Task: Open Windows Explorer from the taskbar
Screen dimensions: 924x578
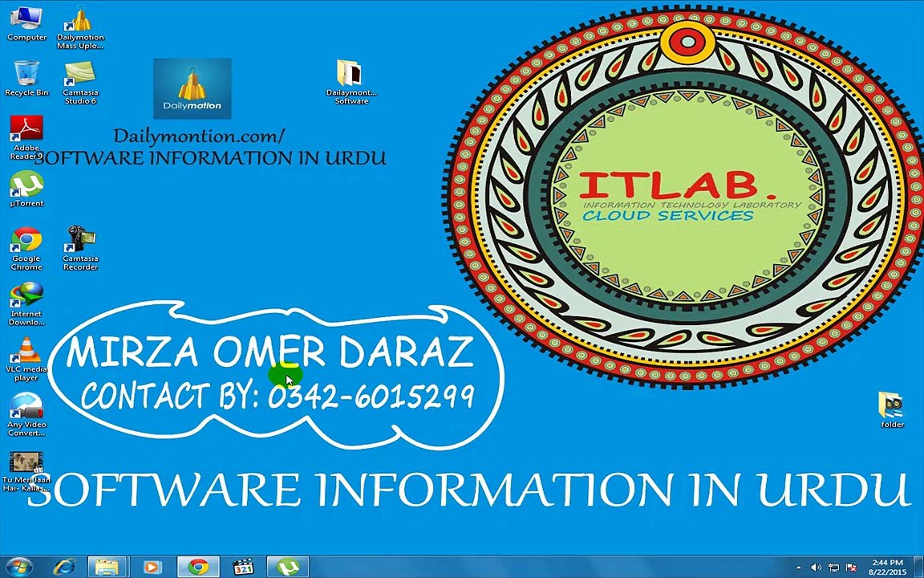Action: [107, 568]
